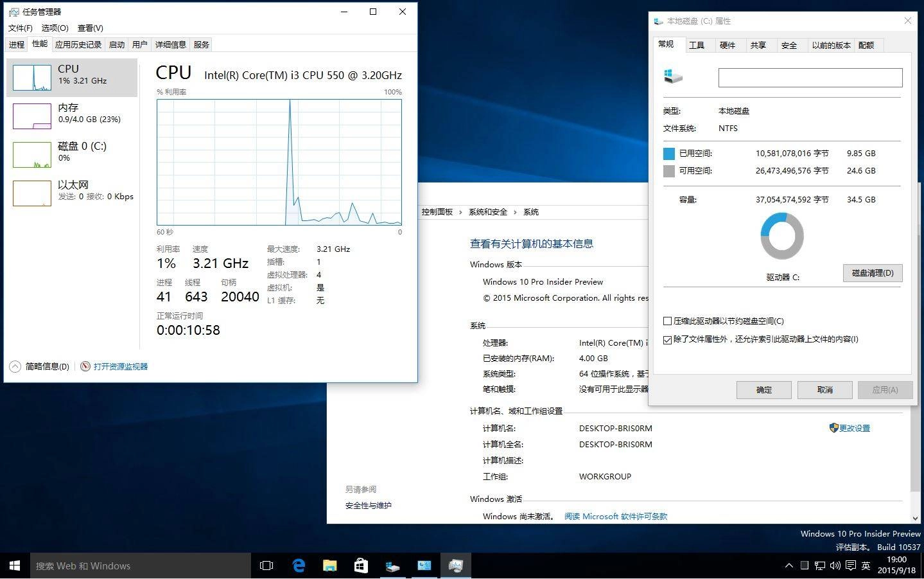924x579 pixels.
Task: Open the 文件(F) menu in Task Manager
Action: (x=20, y=28)
